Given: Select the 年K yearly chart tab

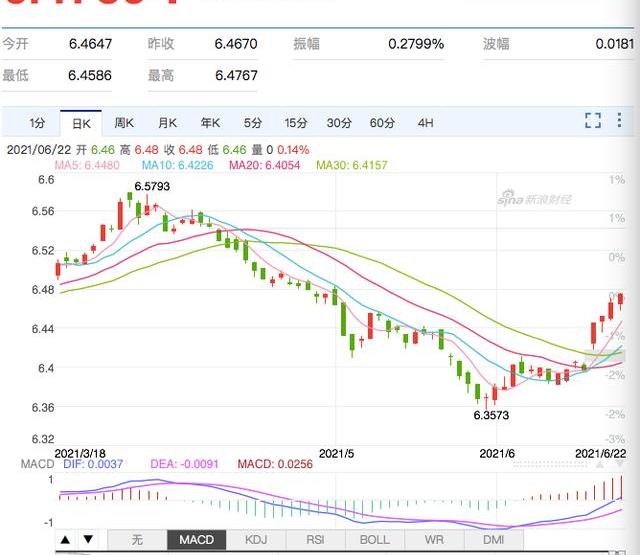Looking at the screenshot, I should pyautogui.click(x=210, y=123).
